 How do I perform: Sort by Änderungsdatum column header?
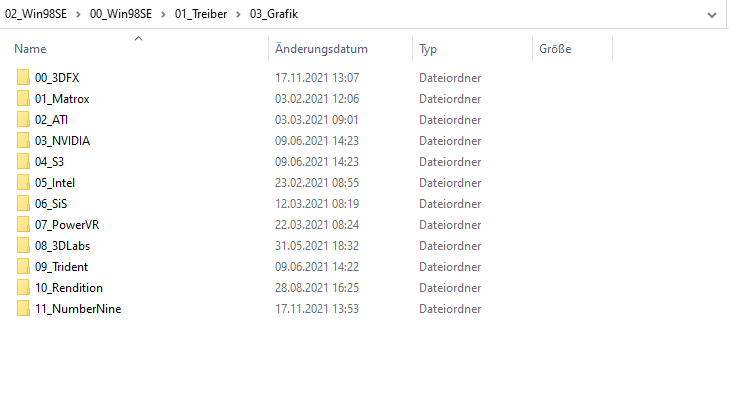(321, 49)
